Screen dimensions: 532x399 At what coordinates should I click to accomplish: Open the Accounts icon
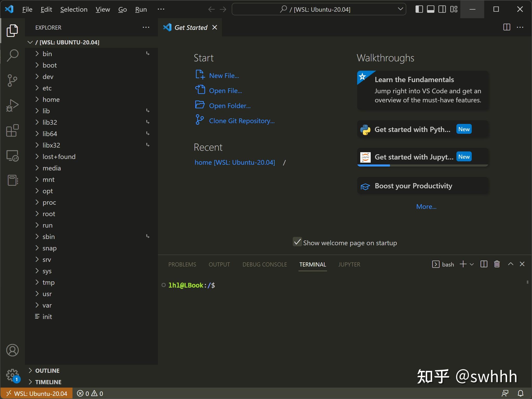click(x=12, y=350)
